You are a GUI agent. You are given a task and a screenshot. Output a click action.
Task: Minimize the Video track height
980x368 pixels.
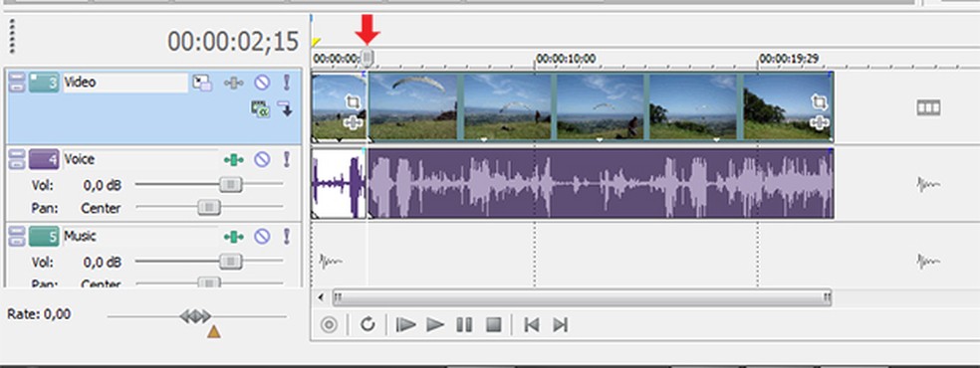pos(18,78)
